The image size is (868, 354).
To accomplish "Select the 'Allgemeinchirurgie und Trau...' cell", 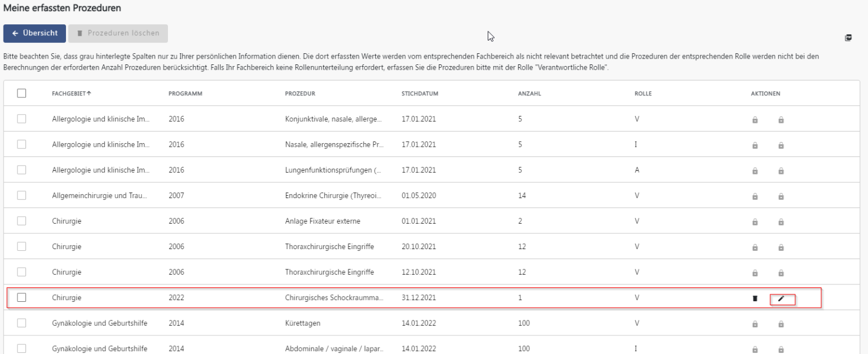I will pyautogui.click(x=100, y=196).
